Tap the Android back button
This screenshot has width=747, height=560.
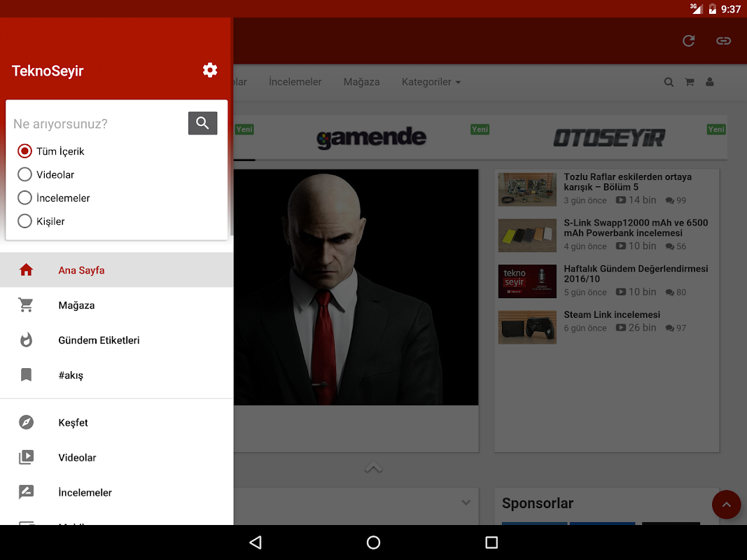tap(256, 542)
